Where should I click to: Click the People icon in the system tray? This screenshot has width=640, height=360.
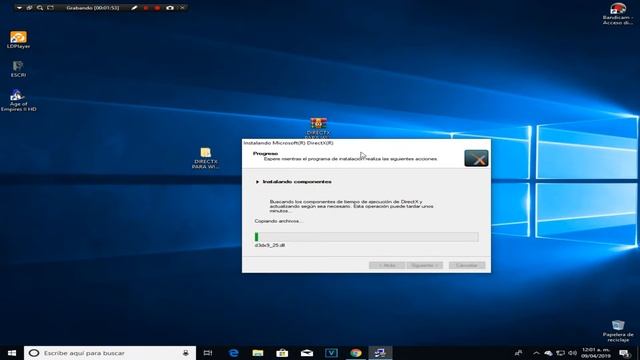pos(518,353)
